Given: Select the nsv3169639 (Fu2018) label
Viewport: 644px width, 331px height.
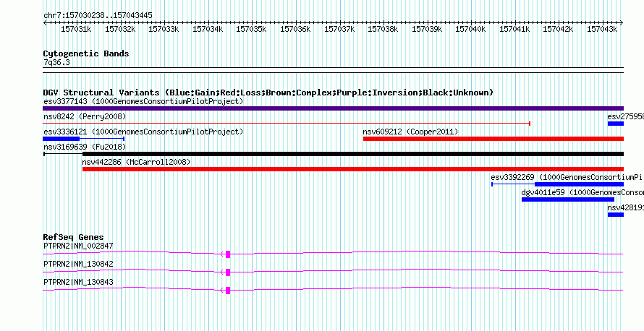Looking at the screenshot, I should 85,147.
